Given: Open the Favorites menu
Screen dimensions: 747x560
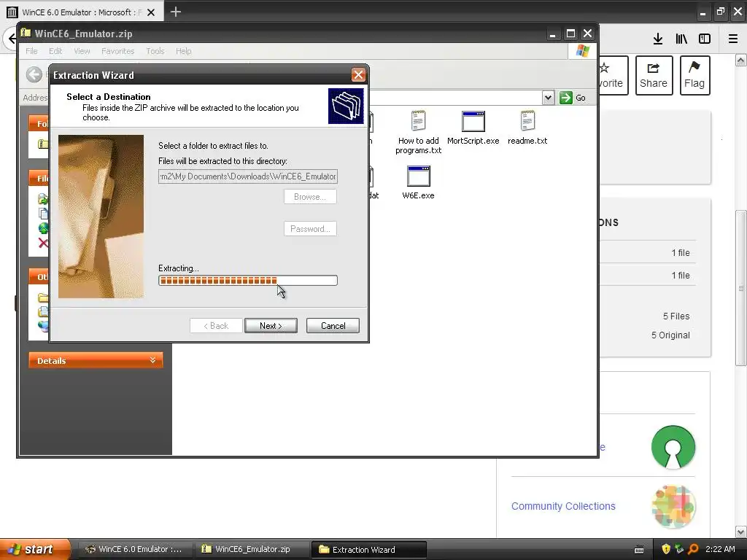Looking at the screenshot, I should click(117, 51).
